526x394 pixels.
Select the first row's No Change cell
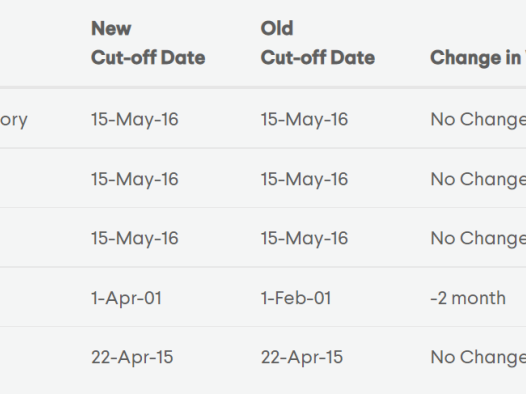coord(478,120)
